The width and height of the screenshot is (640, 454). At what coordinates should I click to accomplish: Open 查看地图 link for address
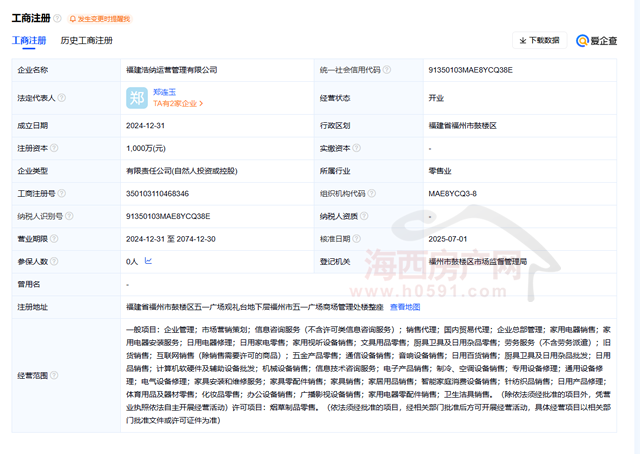point(405,307)
